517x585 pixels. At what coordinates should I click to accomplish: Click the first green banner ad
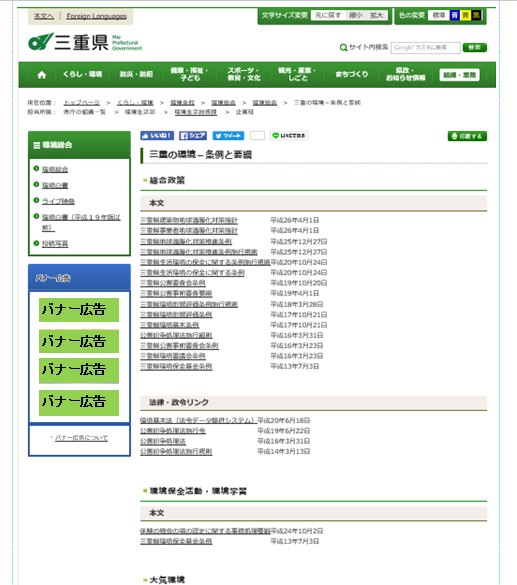79,310
